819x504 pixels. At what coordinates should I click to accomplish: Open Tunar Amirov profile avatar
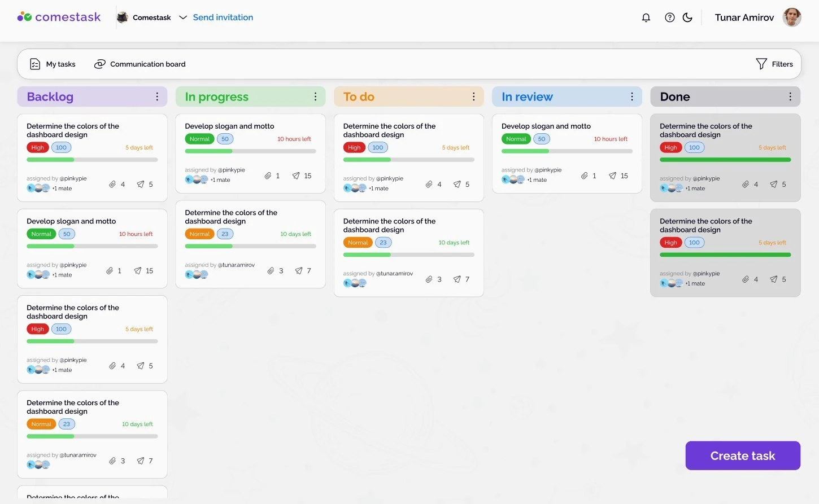coord(792,17)
